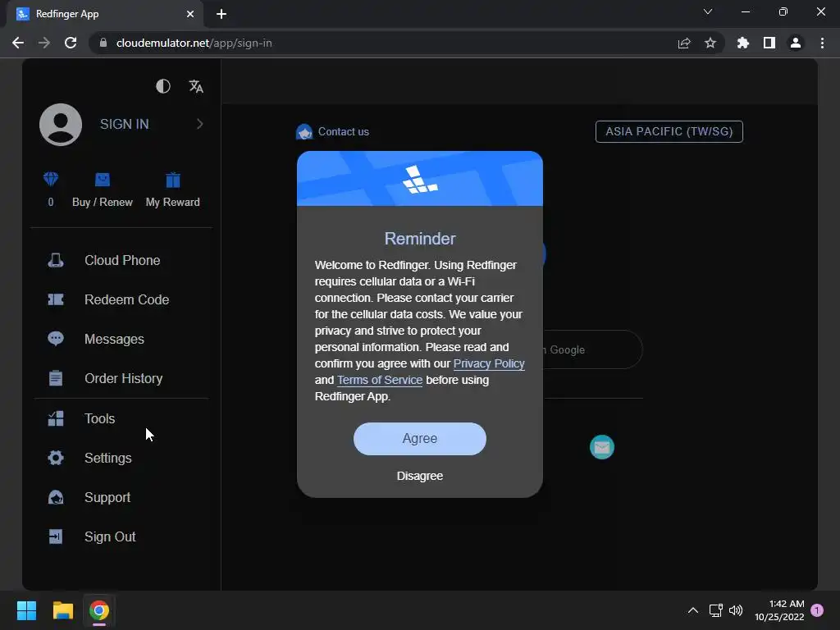Click the teal email envelope icon
This screenshot has width=840, height=630.
point(602,447)
